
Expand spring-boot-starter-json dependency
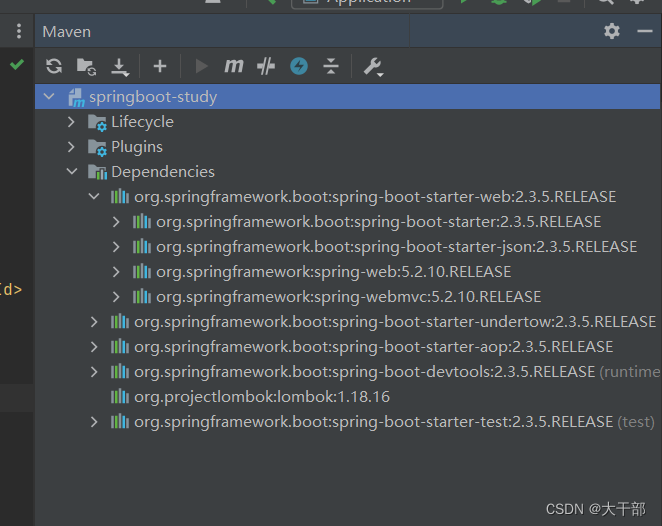coord(116,247)
